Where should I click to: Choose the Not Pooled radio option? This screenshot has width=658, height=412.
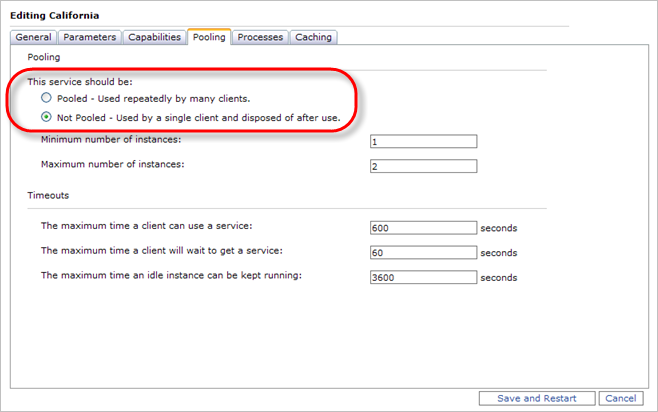pos(46,117)
